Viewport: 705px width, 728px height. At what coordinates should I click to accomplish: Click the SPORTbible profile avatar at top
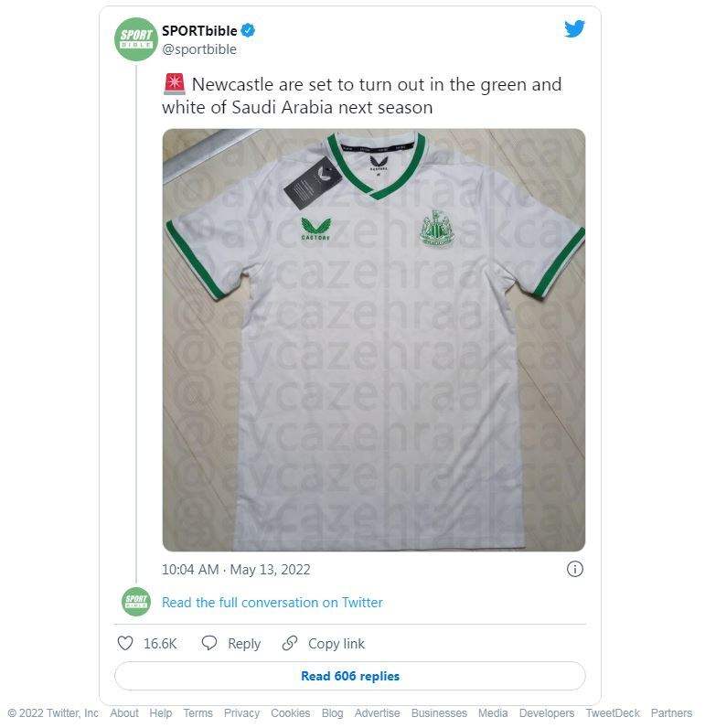point(136,39)
